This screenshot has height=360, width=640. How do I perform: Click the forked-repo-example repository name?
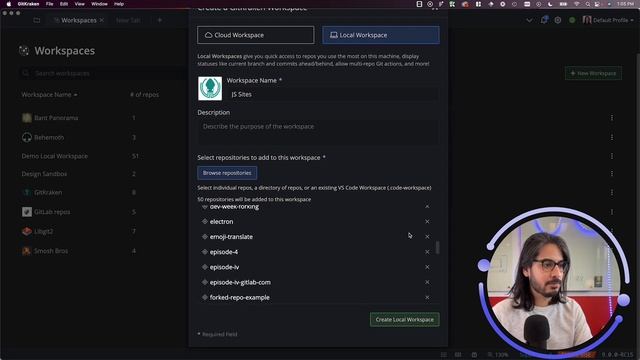240,297
